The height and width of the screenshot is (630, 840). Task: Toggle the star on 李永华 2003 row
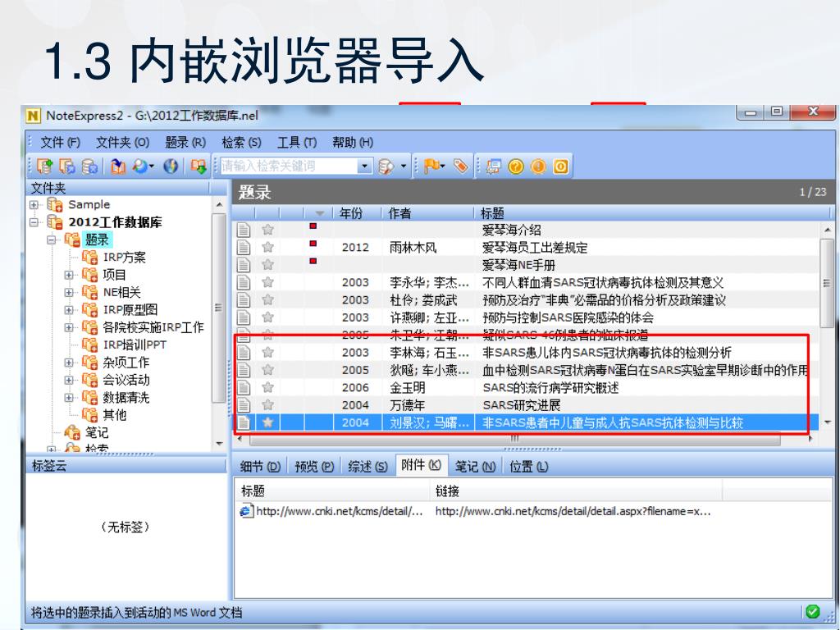pyautogui.click(x=268, y=282)
